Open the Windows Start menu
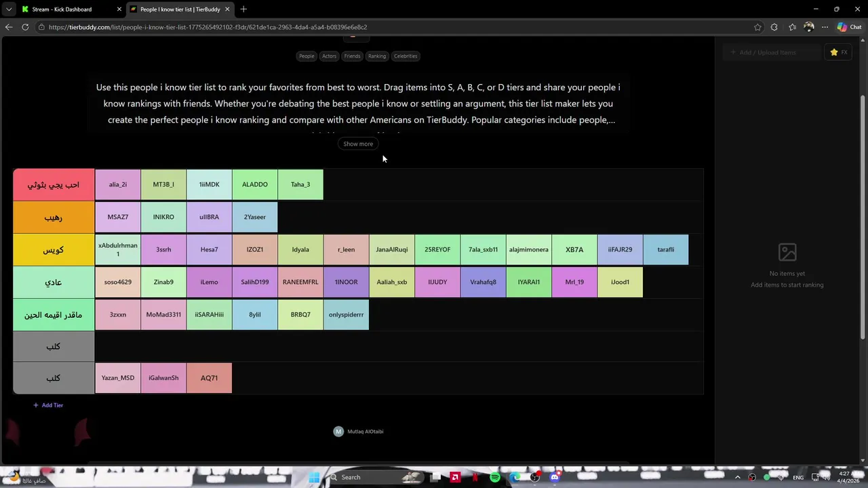This screenshot has height=488, width=868. point(314,477)
